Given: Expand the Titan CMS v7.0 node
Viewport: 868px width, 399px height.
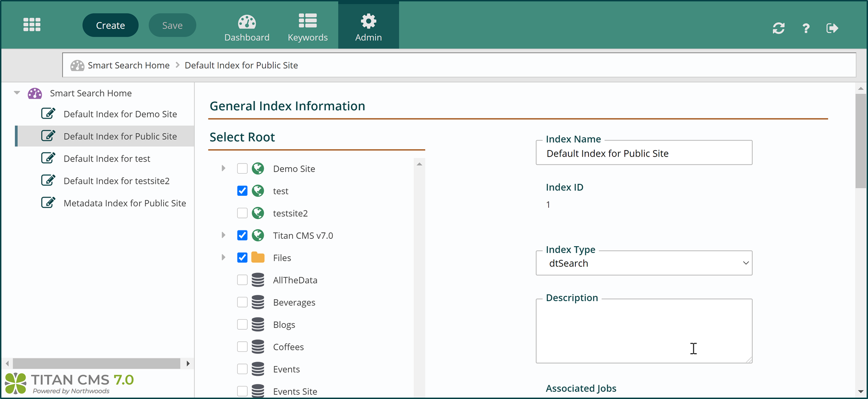Looking at the screenshot, I should click(x=223, y=235).
